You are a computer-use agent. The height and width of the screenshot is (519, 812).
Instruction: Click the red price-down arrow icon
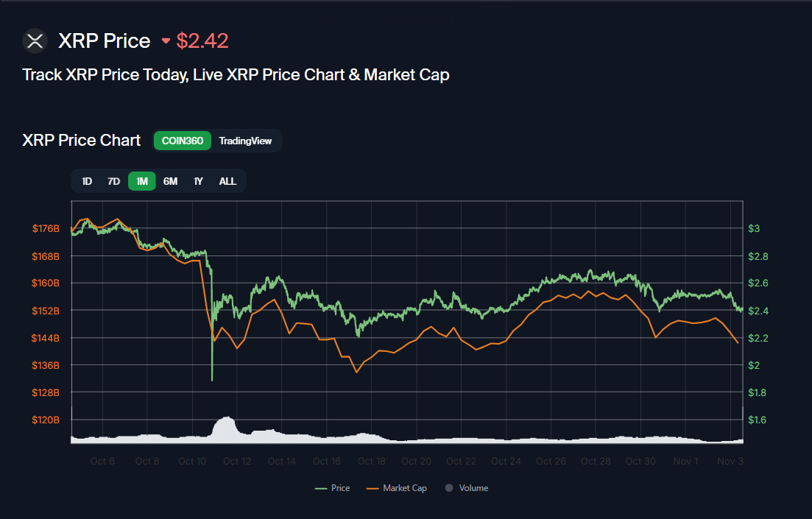coord(166,41)
